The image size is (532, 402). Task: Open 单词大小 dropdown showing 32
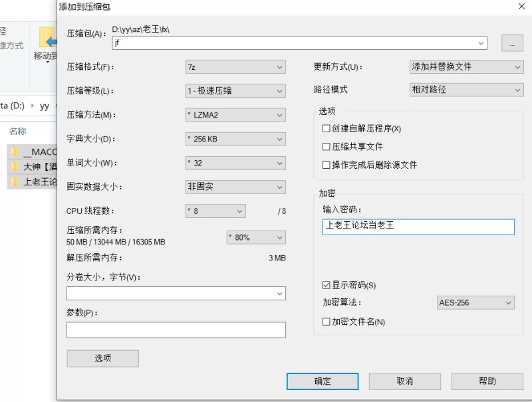point(235,163)
